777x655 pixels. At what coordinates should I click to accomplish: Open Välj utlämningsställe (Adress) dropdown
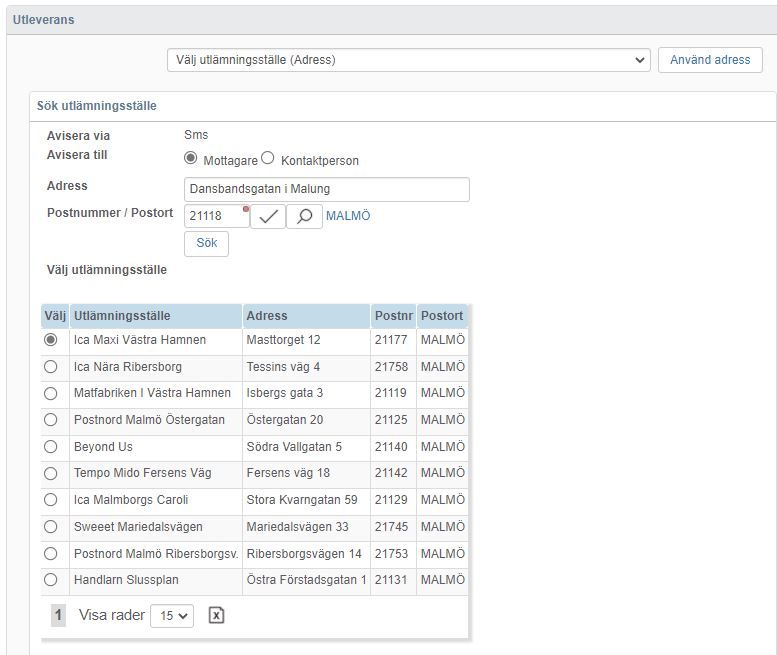click(408, 60)
